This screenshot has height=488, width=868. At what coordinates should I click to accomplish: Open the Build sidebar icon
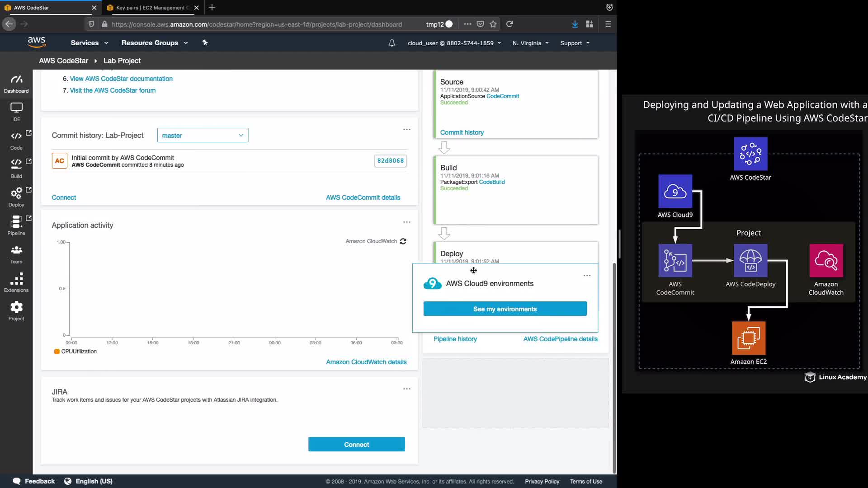(x=16, y=169)
